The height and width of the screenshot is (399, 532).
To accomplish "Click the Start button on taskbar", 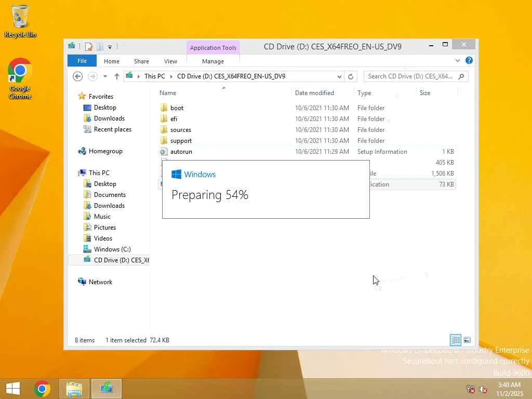I will point(13,389).
